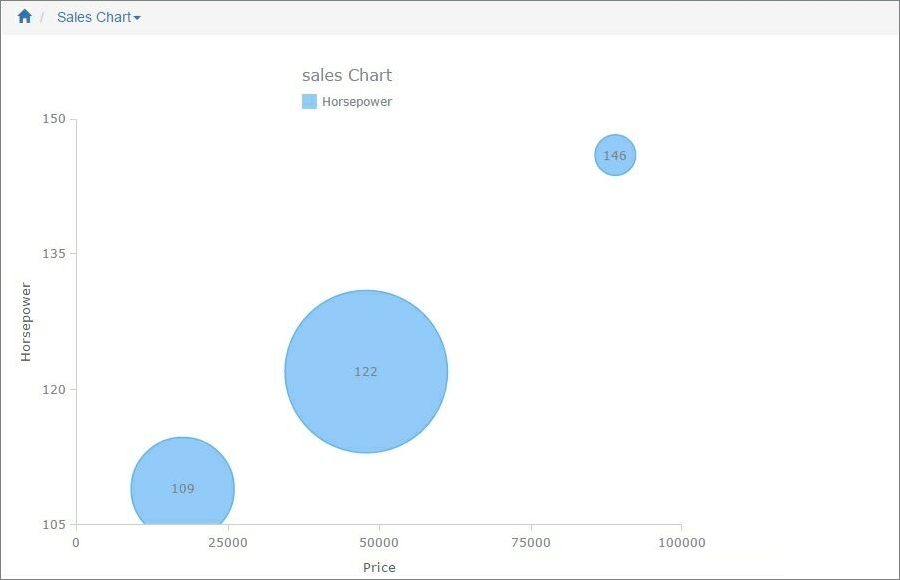Click the Price axis label
Screen dimensions: 900x580
coord(379,567)
